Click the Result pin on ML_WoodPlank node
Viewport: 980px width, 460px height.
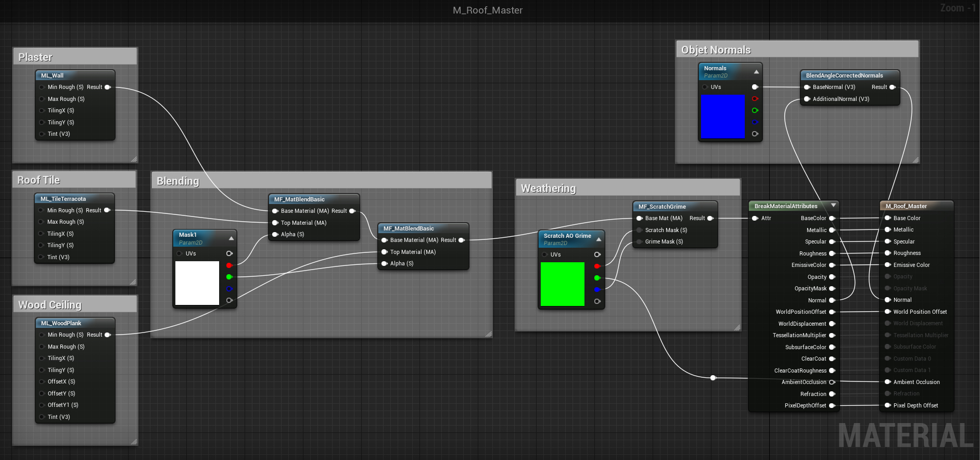pyautogui.click(x=108, y=335)
